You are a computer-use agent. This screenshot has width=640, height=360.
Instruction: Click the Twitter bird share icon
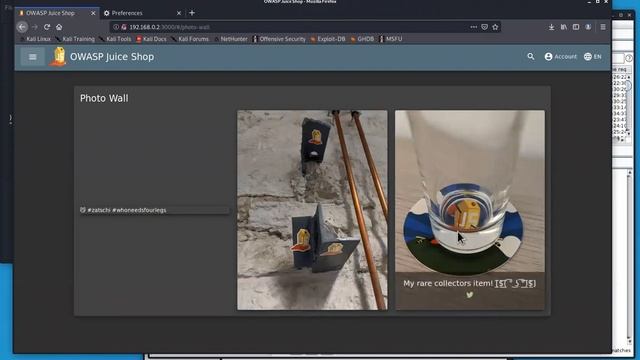[x=470, y=295]
